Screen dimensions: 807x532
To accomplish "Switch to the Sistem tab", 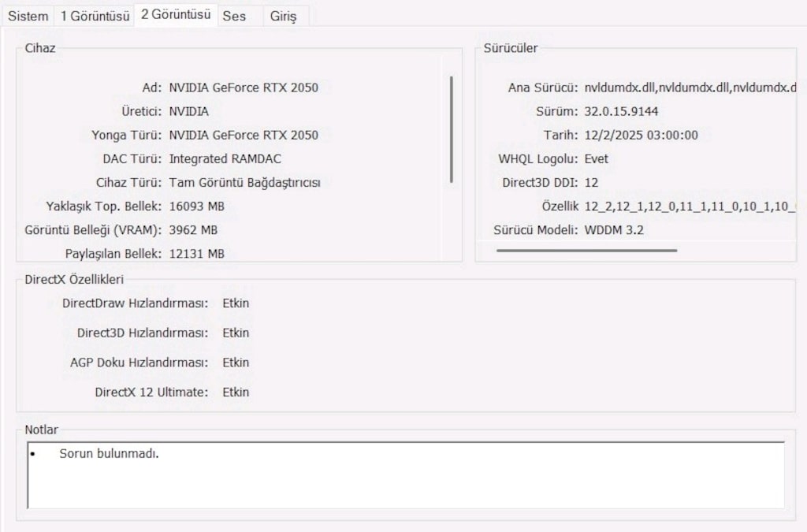I will pos(28,16).
